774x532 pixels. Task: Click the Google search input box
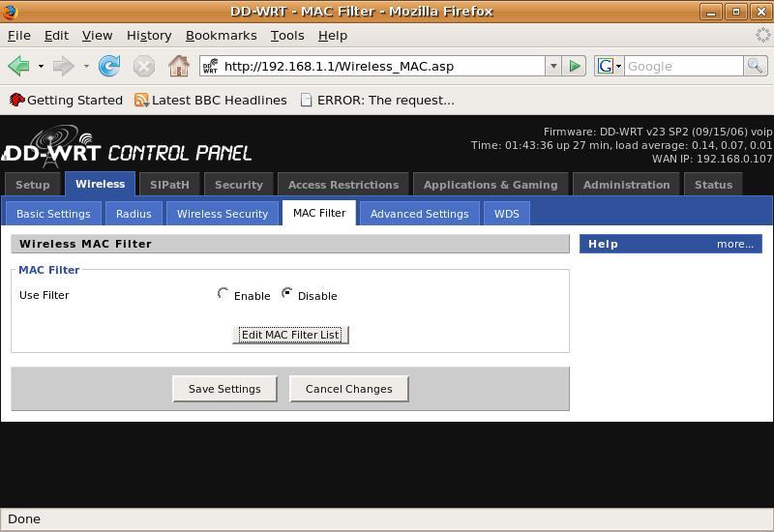pos(684,66)
